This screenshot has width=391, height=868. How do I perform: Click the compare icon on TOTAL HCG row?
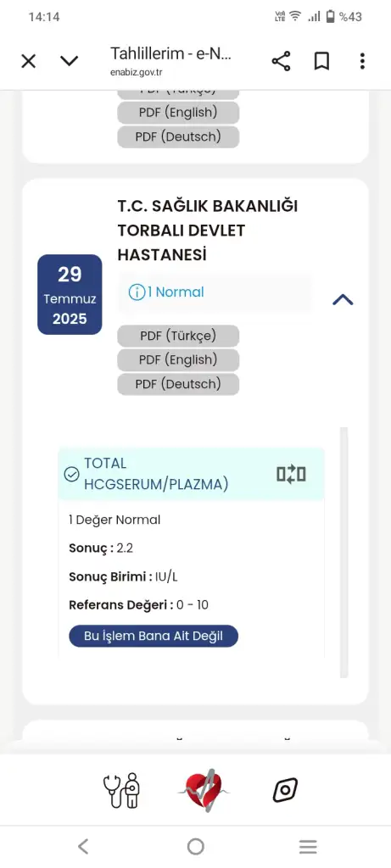(291, 475)
